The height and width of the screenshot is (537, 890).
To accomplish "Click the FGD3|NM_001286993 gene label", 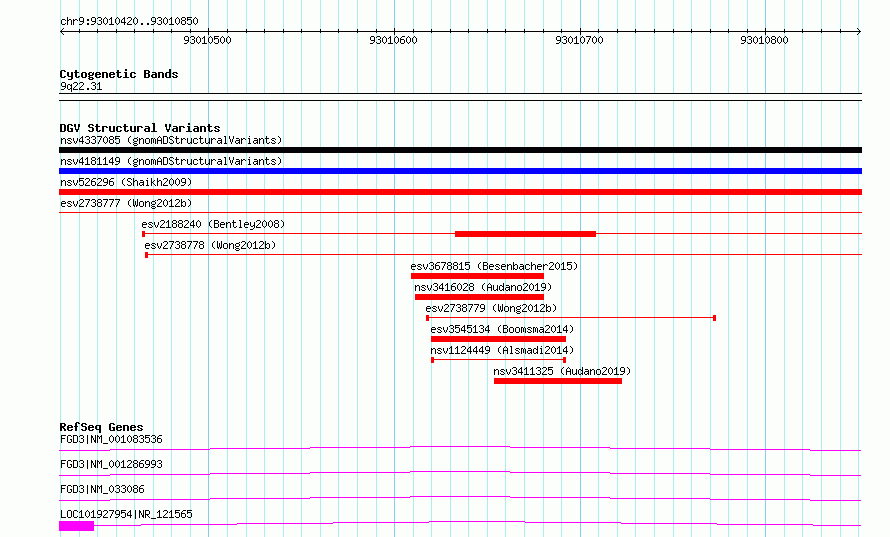I will click(111, 464).
